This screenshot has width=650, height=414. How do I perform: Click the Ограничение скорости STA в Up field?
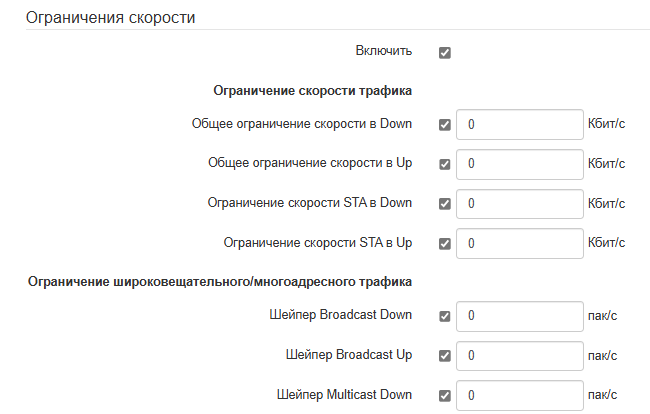tap(519, 243)
